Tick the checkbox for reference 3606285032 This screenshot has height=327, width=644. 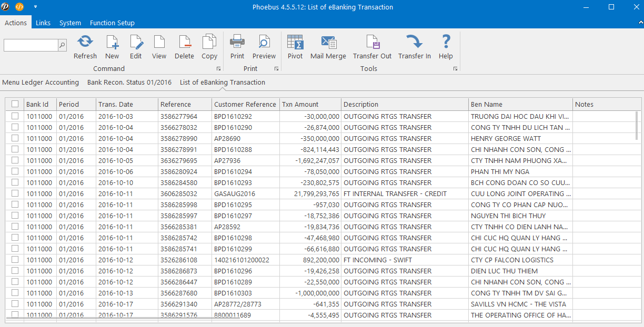(15, 193)
